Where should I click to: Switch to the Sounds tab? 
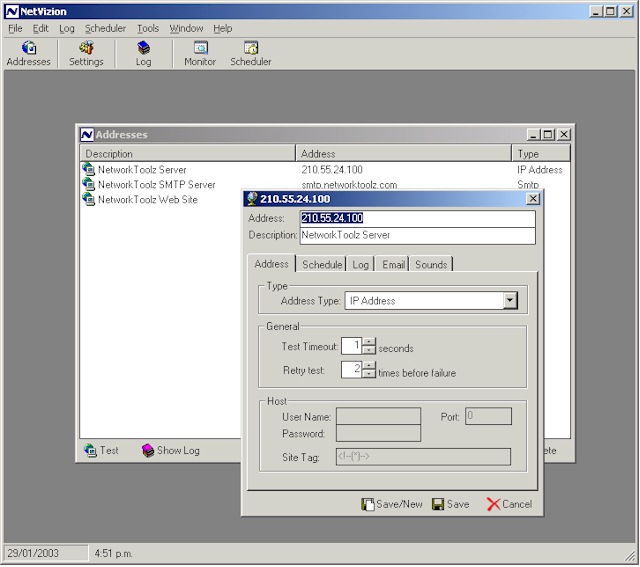coord(431,265)
